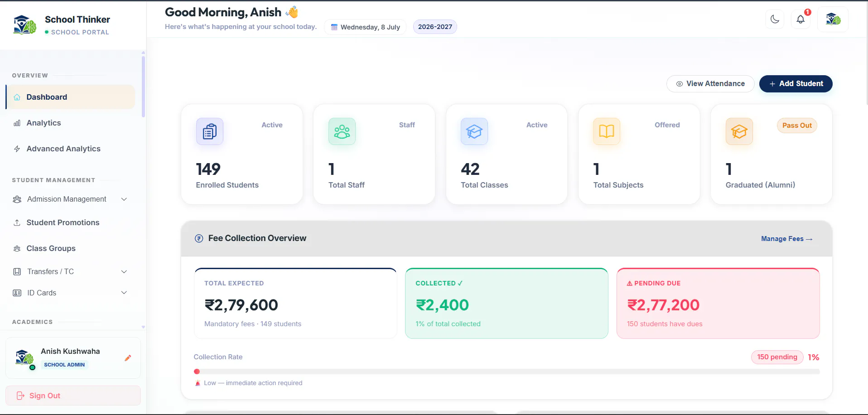Click the alert icon next to Low immediate action
The height and width of the screenshot is (415, 868).
pyautogui.click(x=198, y=383)
